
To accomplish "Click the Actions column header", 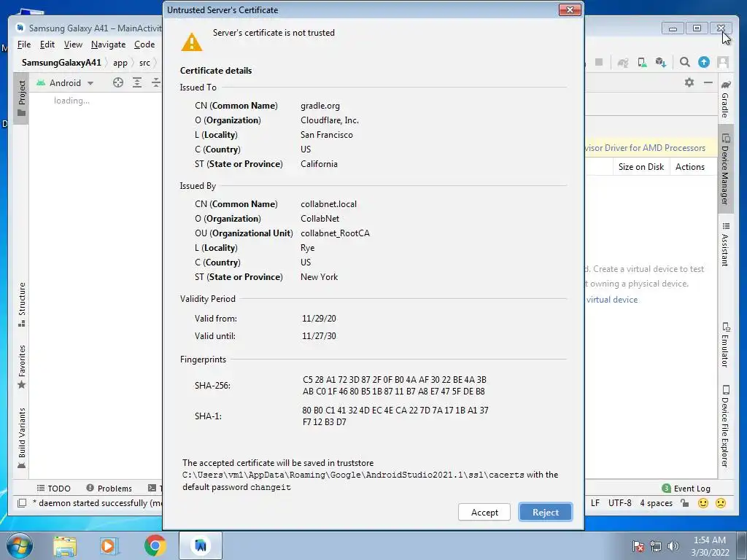I will point(689,167).
